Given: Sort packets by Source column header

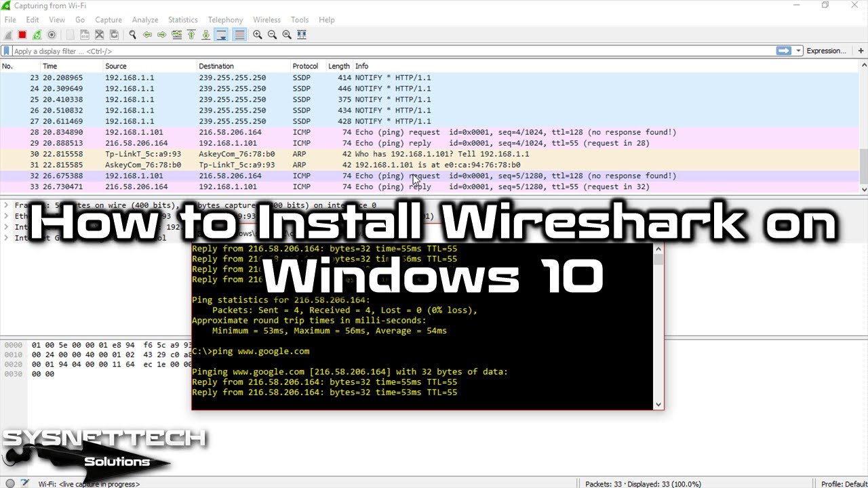Looking at the screenshot, I should (150, 66).
